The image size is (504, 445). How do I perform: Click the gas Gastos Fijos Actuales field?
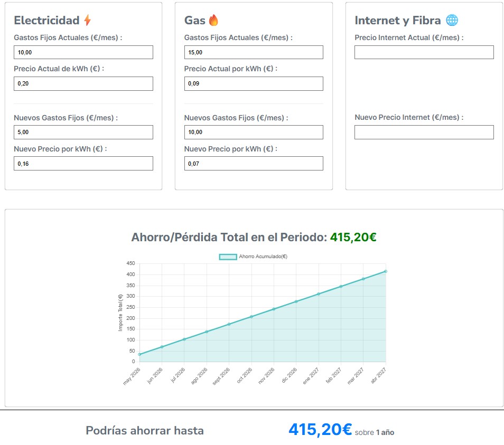click(254, 52)
